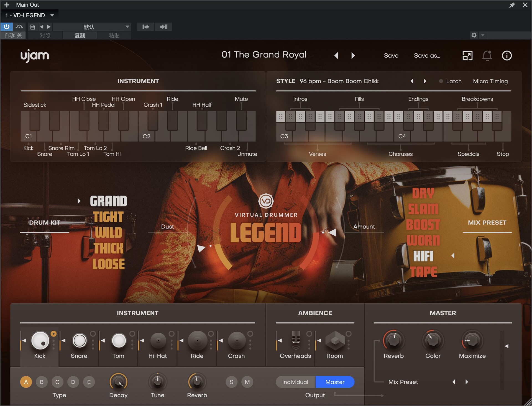
Task: Choose the DRY mix preset
Action: (x=423, y=193)
